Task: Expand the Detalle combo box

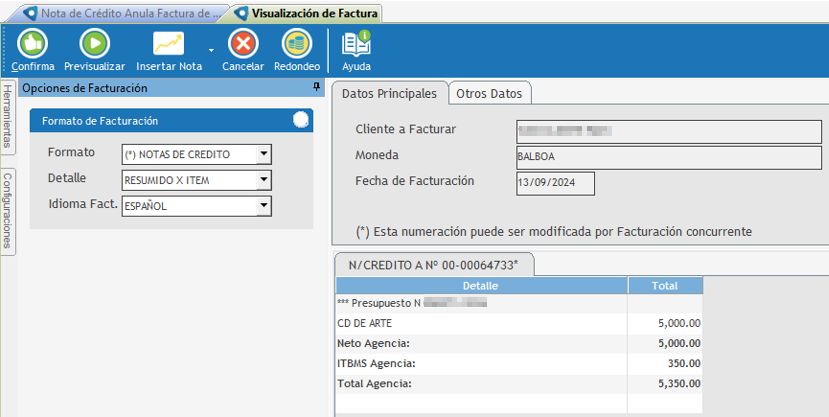Action: click(x=263, y=180)
